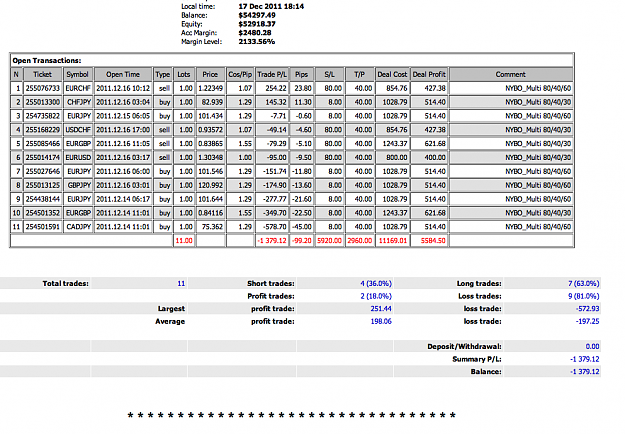Viewport: 625px width, 434px height.
Task: Select ticket 254501352
Action: 43,213
